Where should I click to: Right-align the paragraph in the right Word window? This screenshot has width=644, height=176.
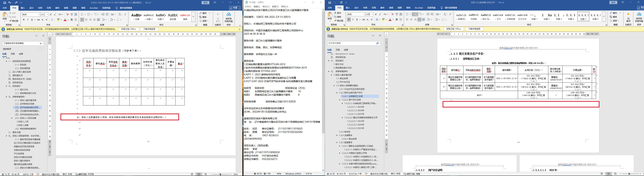click(415, 19)
